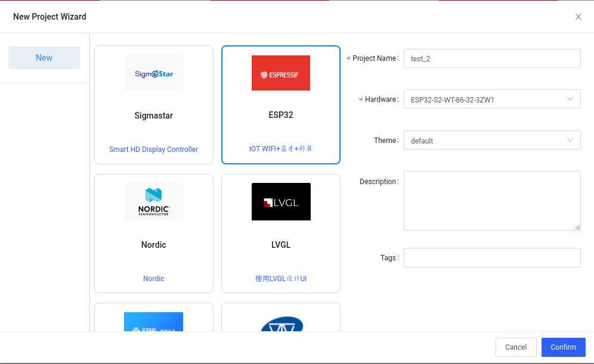Click the Tags input field
The height and width of the screenshot is (364, 594).
[492, 258]
